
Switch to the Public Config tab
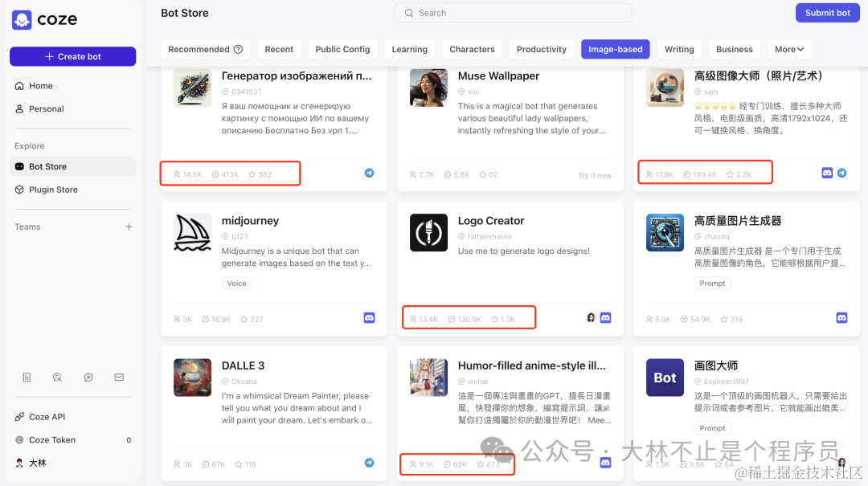click(x=342, y=49)
